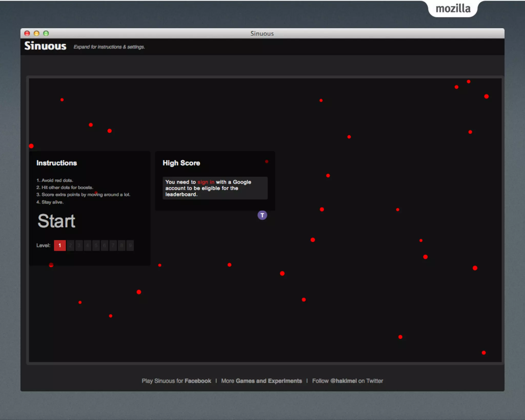Expand for instructions & settings header

(109, 47)
